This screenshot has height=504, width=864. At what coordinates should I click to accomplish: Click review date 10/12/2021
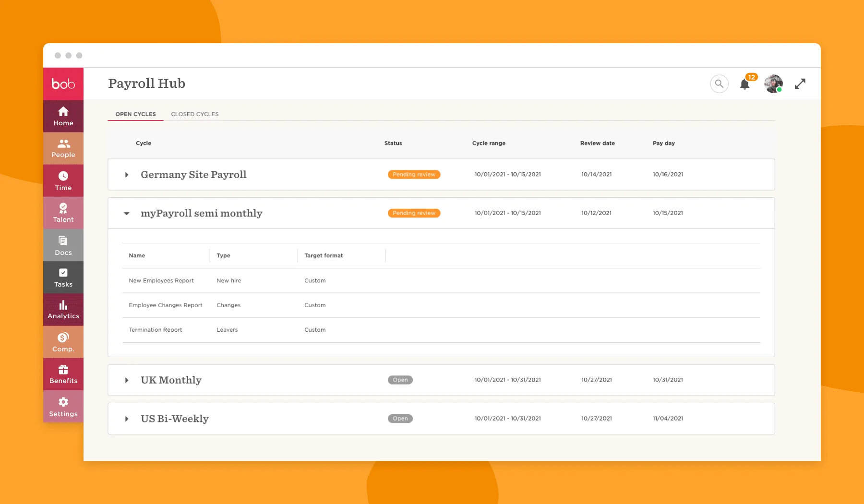coord(597,213)
